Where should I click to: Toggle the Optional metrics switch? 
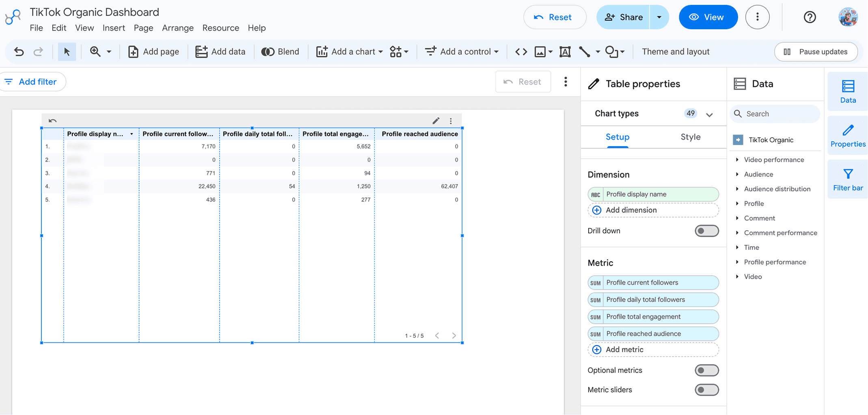(706, 370)
